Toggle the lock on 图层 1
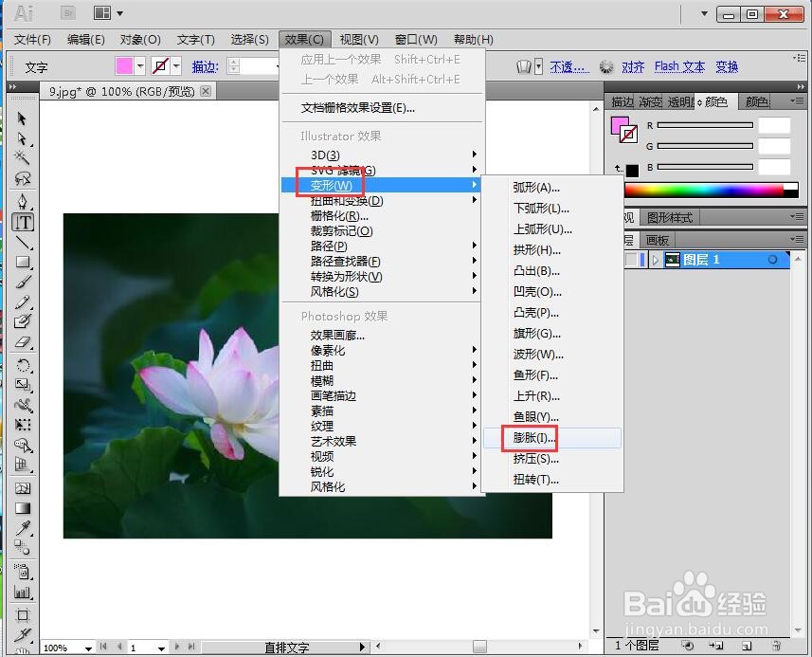Screen dimensions: 812x657 [642, 259]
